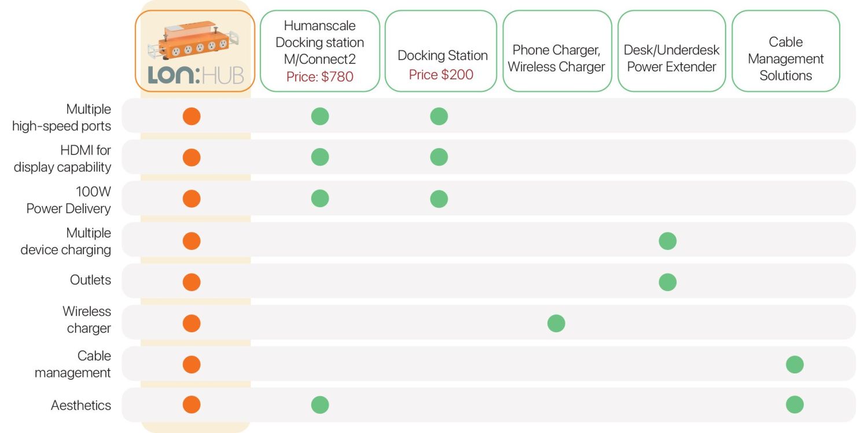Screen dimensions: 868x433
Task: Click orange dot for Multiple high-speed ports
Action: pos(192,116)
